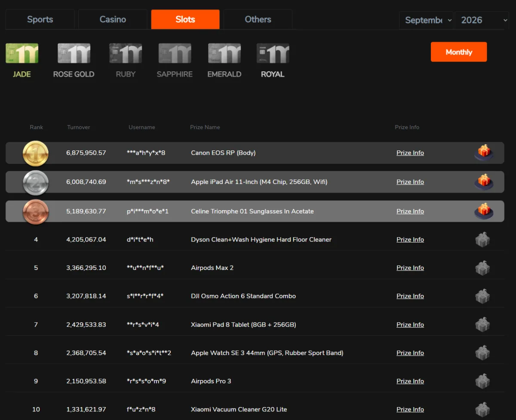The image size is (516, 420).
Task: Switch to the Sports tab
Action: pos(40,19)
